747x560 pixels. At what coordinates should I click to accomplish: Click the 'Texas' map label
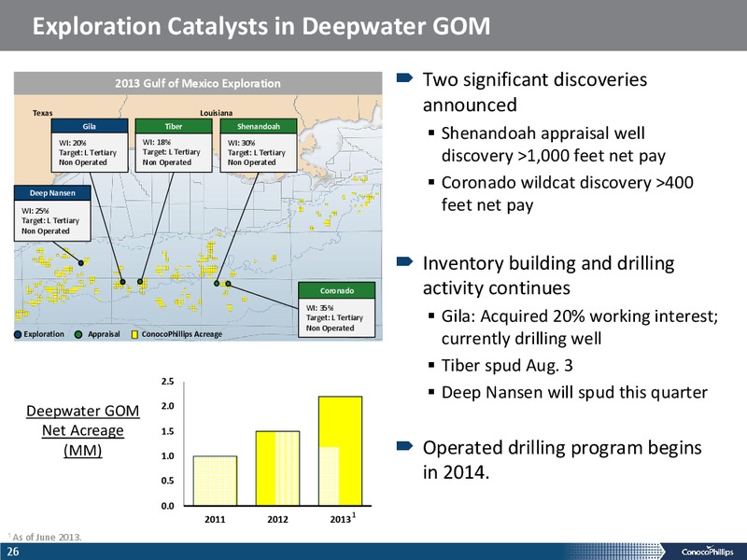[42, 113]
